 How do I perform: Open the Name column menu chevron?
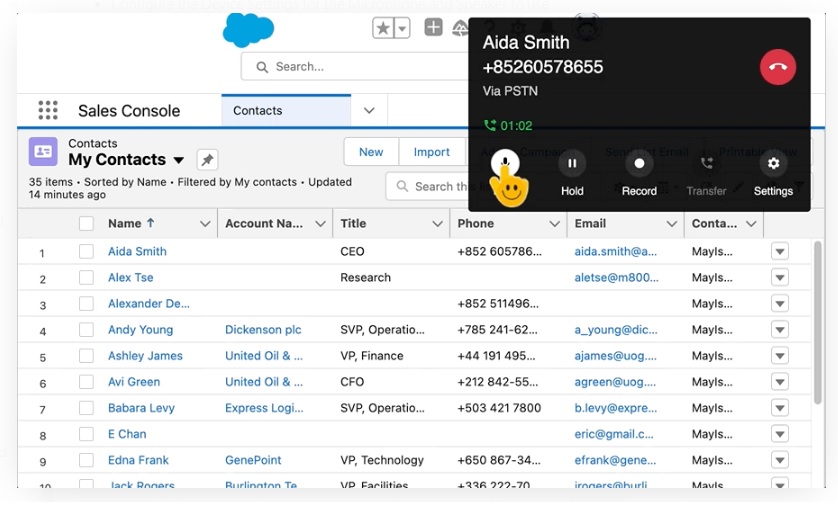pyautogui.click(x=205, y=224)
